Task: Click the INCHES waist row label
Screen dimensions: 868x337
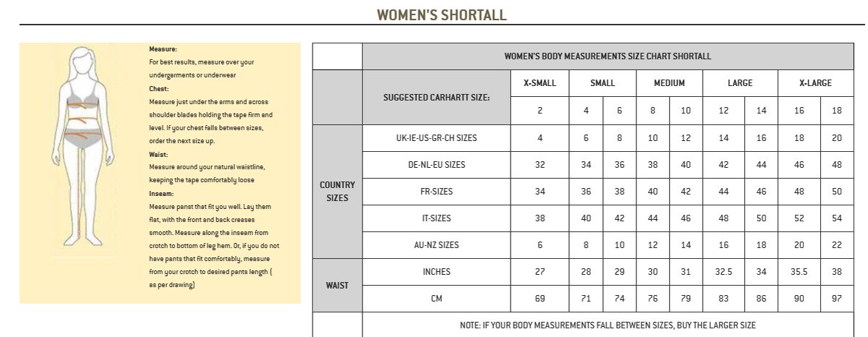Action: tap(436, 272)
